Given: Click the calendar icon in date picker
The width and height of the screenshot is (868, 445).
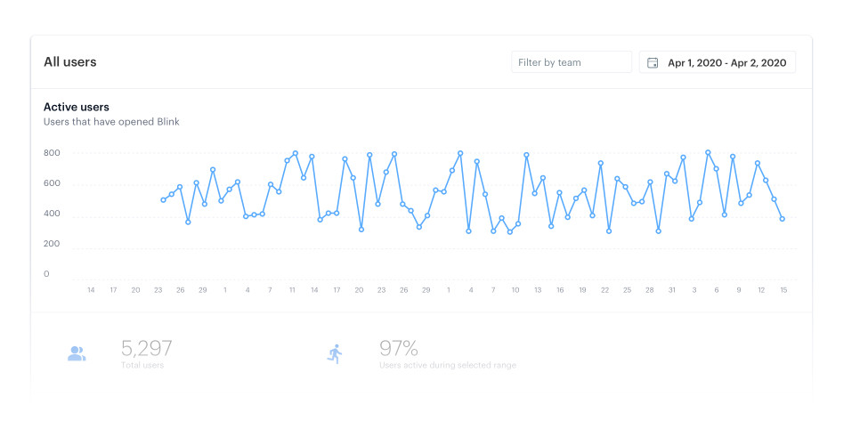Looking at the screenshot, I should [653, 63].
